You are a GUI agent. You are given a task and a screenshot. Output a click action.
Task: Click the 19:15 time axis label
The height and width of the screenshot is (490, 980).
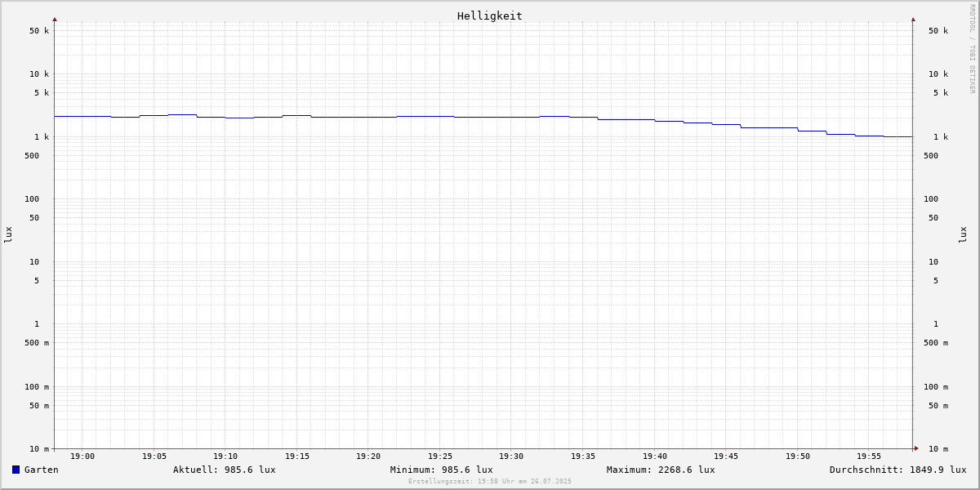[297, 457]
